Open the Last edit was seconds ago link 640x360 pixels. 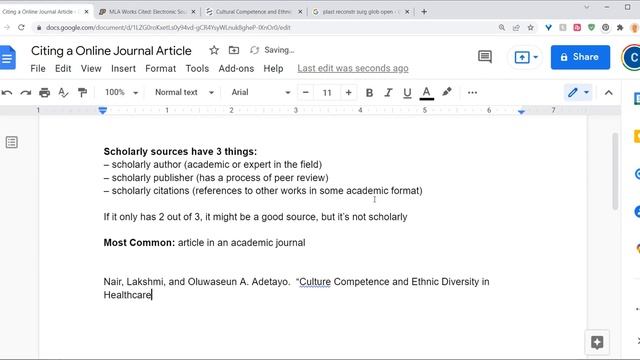pos(353,69)
